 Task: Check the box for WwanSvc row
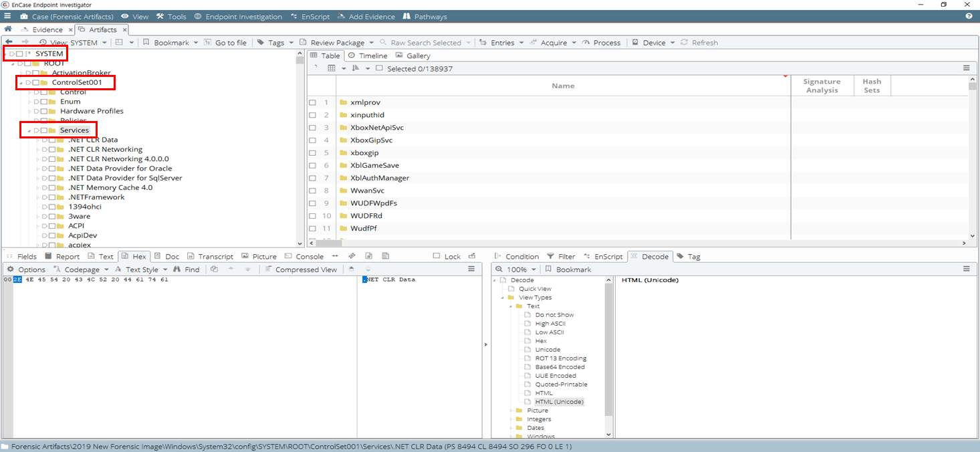coord(312,191)
